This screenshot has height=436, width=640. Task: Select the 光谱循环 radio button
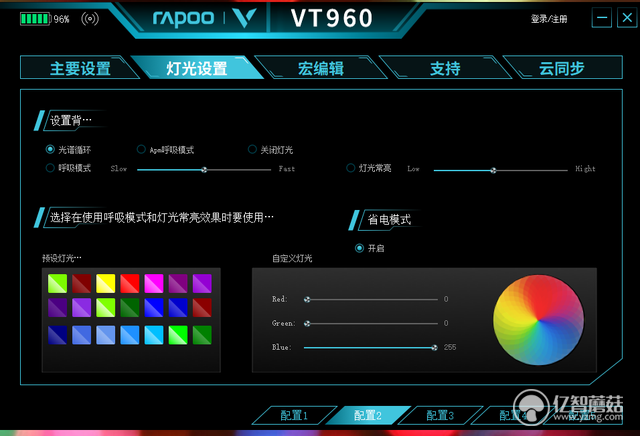pyautogui.click(x=50, y=149)
